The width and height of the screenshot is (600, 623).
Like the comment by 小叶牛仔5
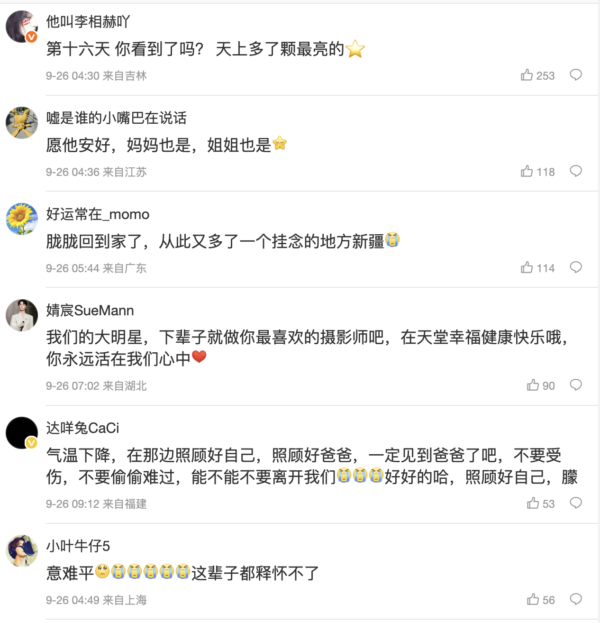click(533, 600)
